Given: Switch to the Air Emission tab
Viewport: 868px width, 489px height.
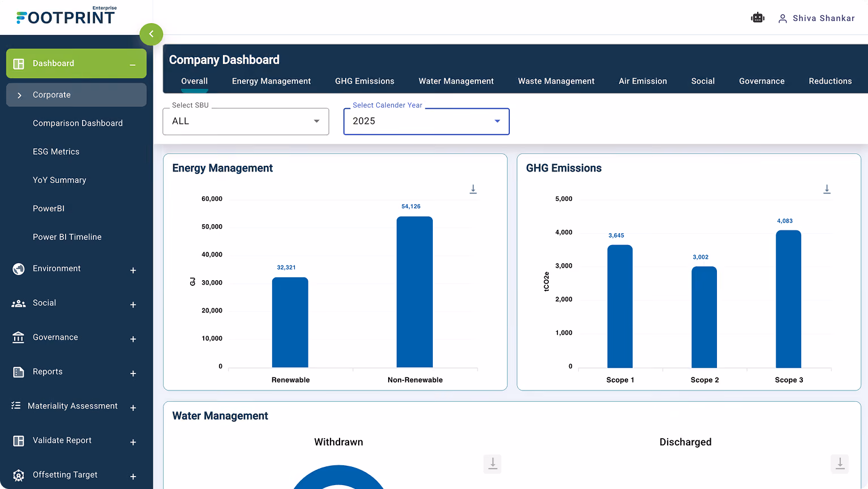Looking at the screenshot, I should pos(643,81).
